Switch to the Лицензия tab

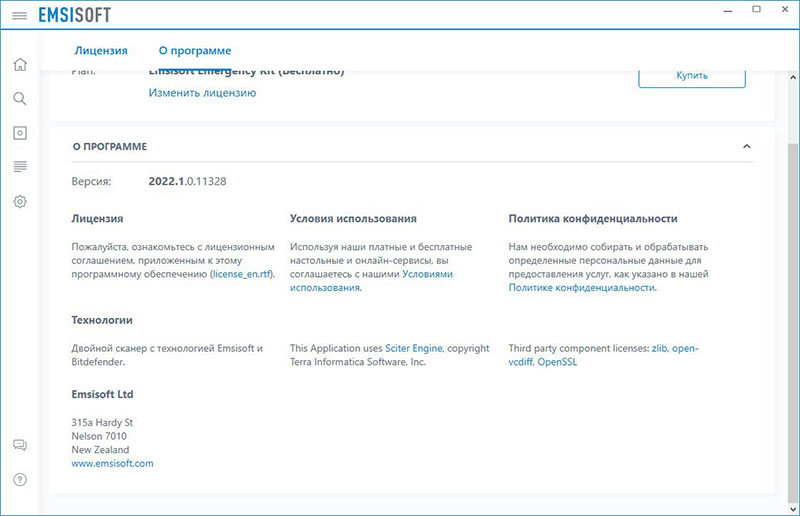pyautogui.click(x=101, y=50)
